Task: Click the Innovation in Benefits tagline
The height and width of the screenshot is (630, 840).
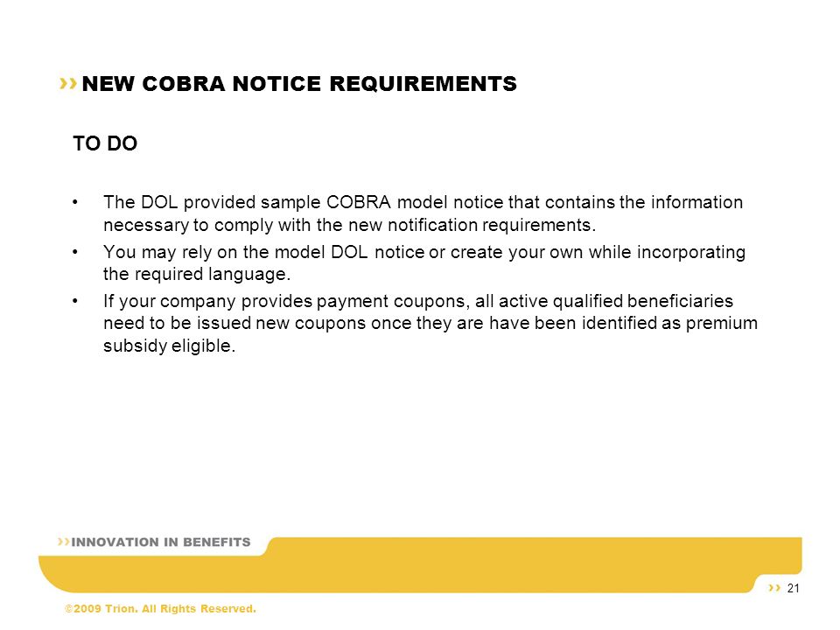Action: 161,542
